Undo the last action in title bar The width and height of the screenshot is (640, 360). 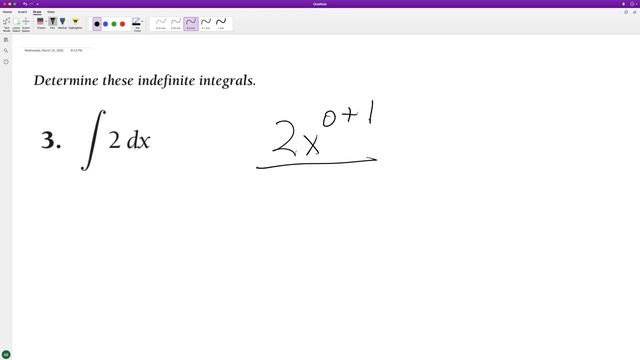coord(25,4)
